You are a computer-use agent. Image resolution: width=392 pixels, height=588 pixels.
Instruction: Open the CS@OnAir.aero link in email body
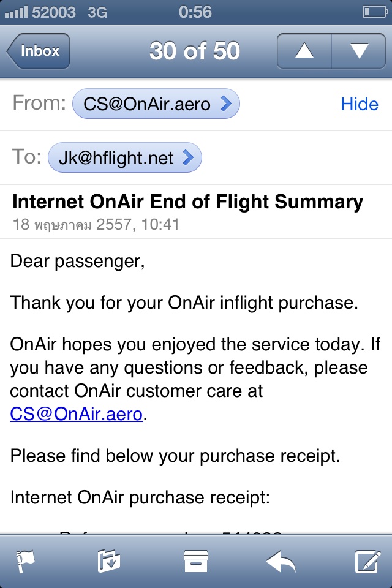[76, 414]
